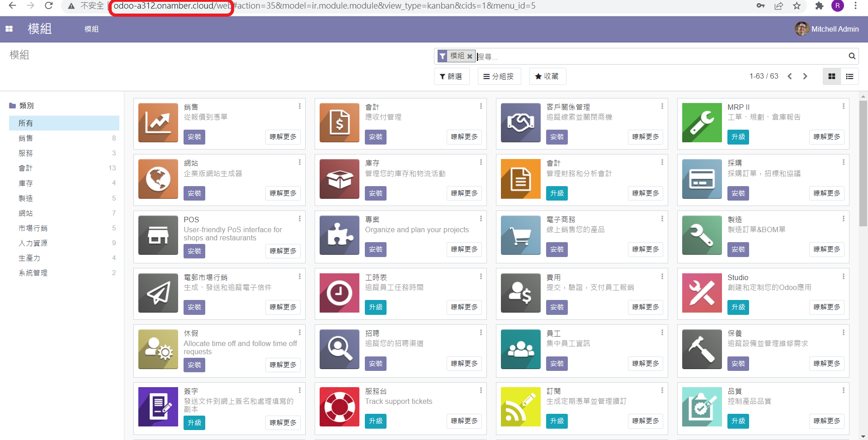Install the 銷售 module

[194, 137]
